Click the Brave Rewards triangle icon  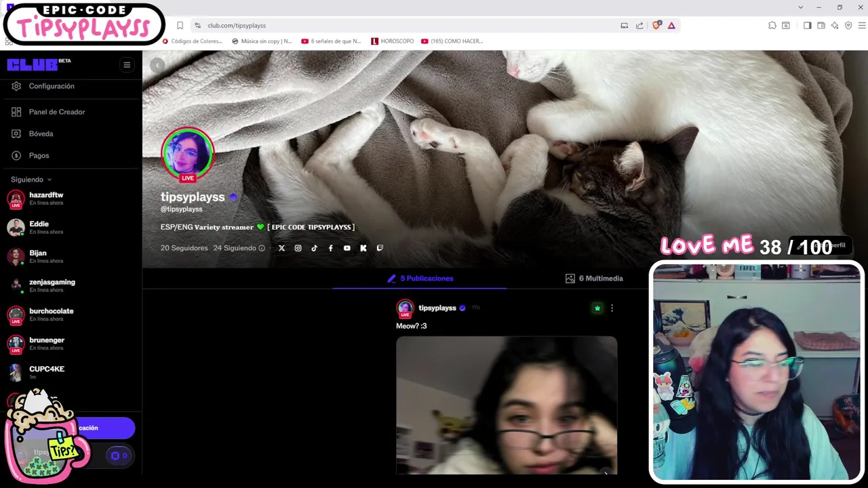[671, 26]
